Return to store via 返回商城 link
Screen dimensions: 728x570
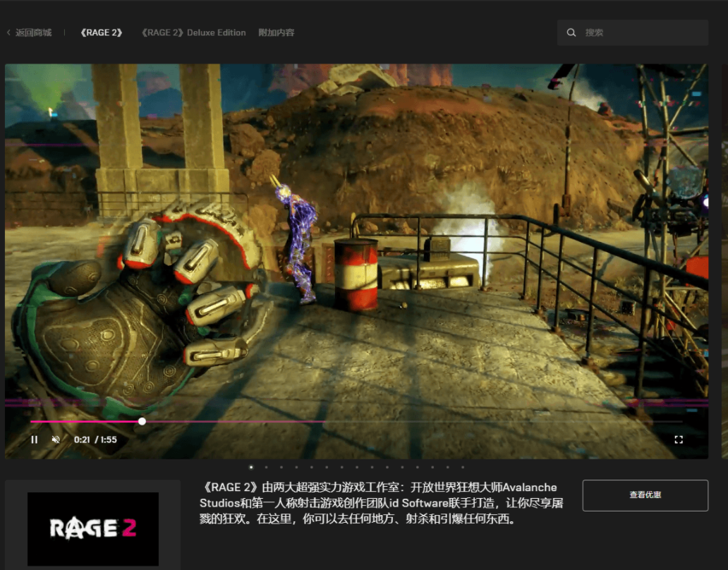tap(33, 32)
